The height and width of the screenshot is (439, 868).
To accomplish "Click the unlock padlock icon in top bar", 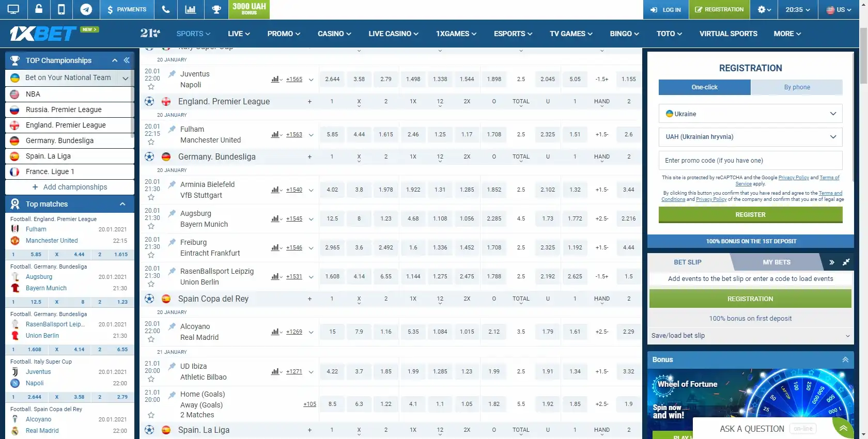I will (39, 9).
